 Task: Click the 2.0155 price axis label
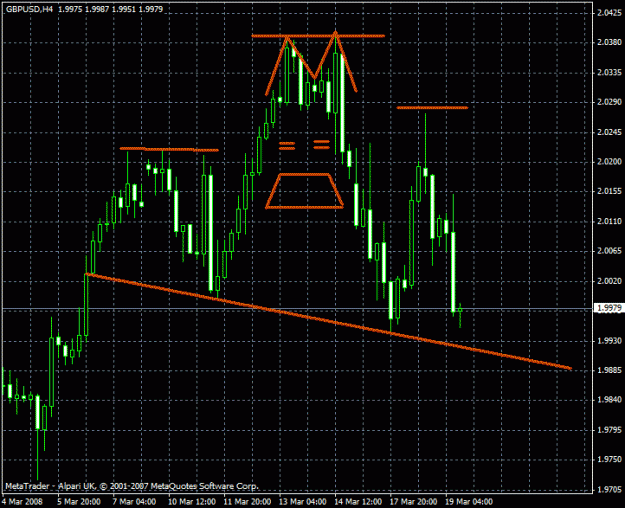pyautogui.click(x=609, y=191)
